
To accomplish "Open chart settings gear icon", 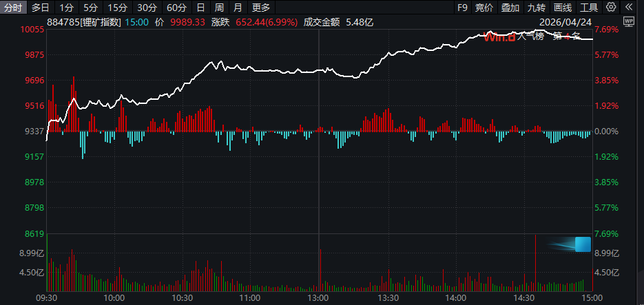I will (x=611, y=8).
